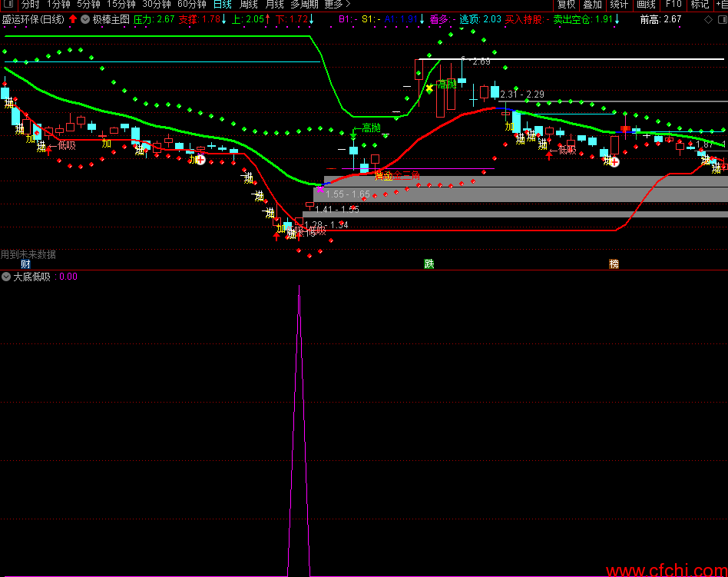
Task: Click the 盛运环保(日线) stock title
Action: coord(33,19)
